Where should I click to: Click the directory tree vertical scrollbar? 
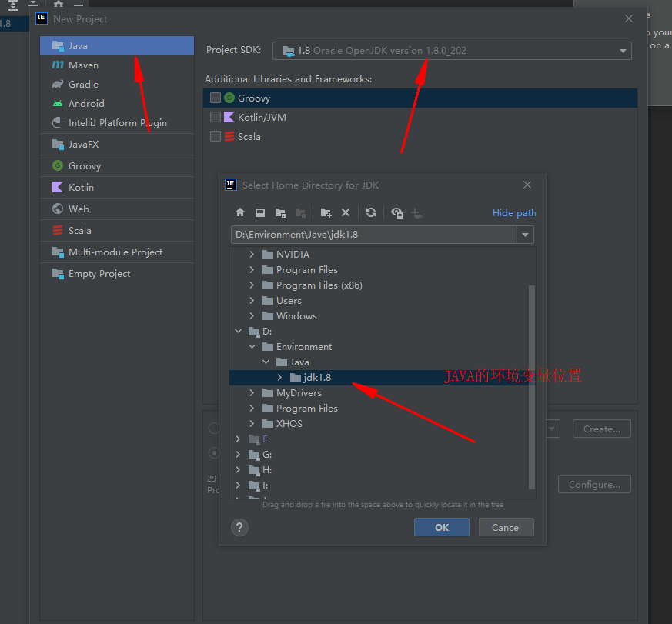(x=532, y=387)
